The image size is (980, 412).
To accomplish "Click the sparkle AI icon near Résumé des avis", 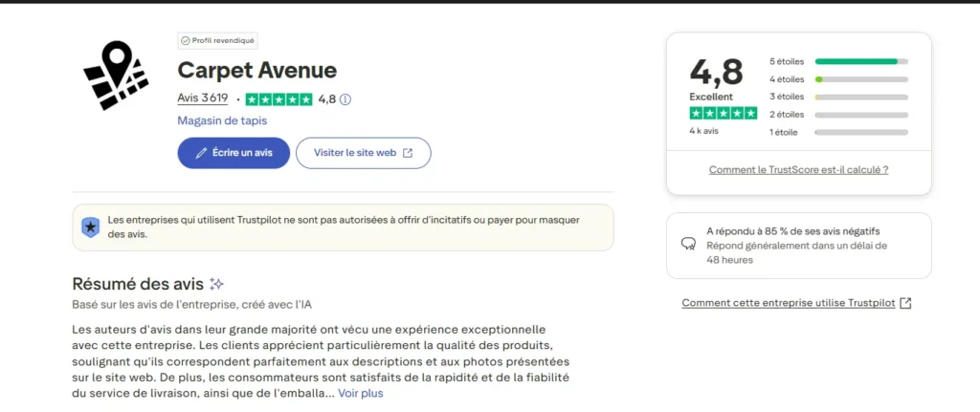I will tap(217, 284).
